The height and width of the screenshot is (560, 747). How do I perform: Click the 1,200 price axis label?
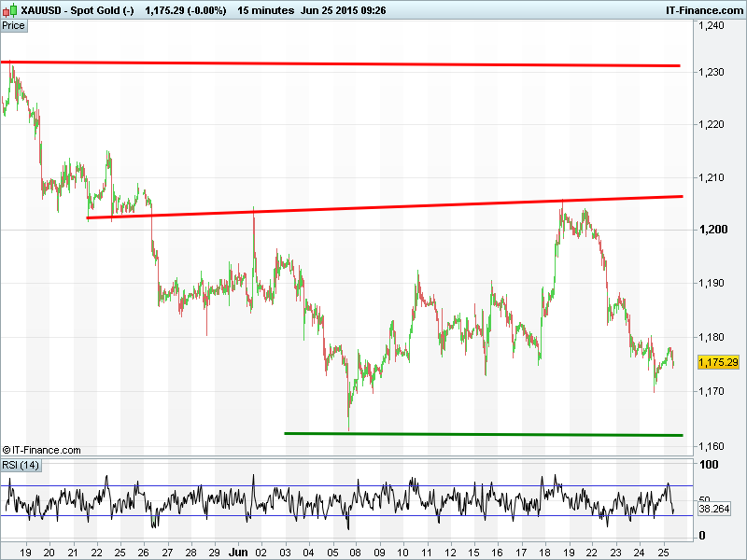click(712, 230)
